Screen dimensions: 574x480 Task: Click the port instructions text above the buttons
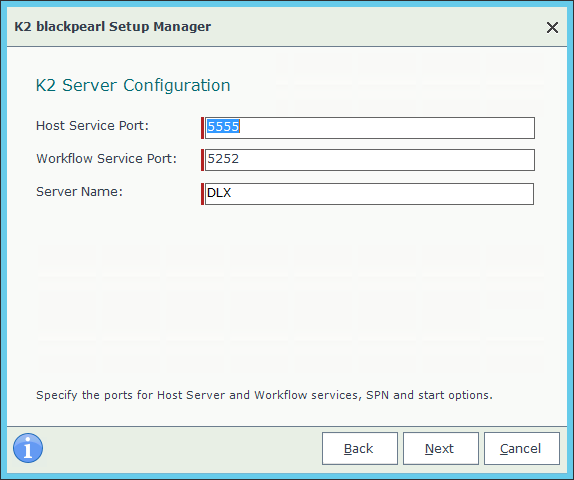(264, 395)
